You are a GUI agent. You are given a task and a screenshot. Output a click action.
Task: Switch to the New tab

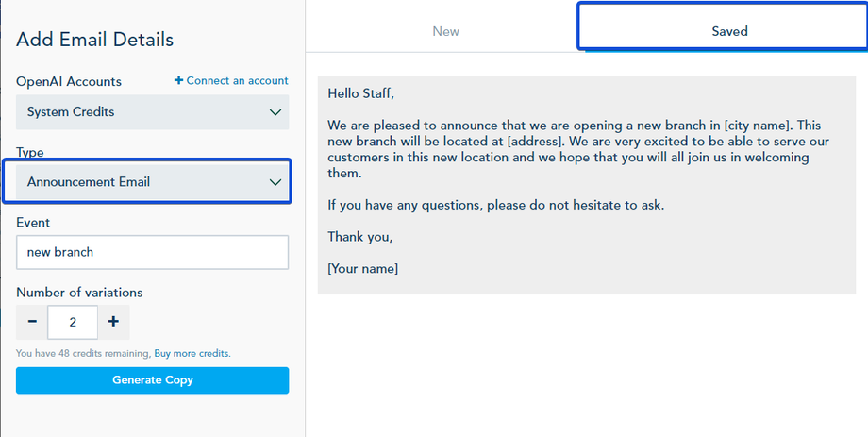tap(445, 31)
